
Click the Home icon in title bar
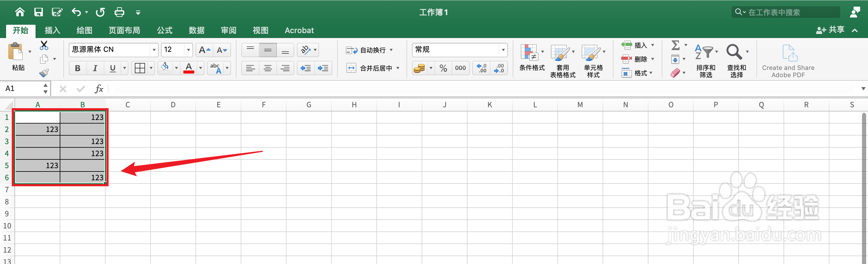(20, 12)
